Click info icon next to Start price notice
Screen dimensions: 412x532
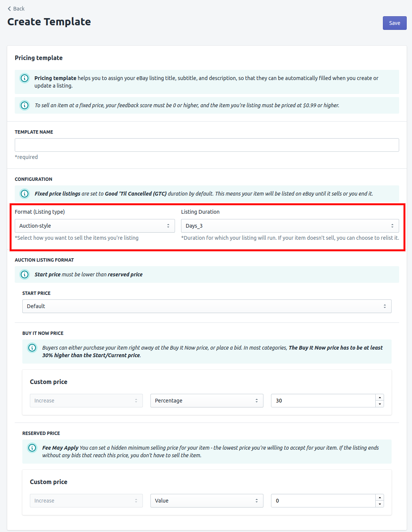click(25, 274)
